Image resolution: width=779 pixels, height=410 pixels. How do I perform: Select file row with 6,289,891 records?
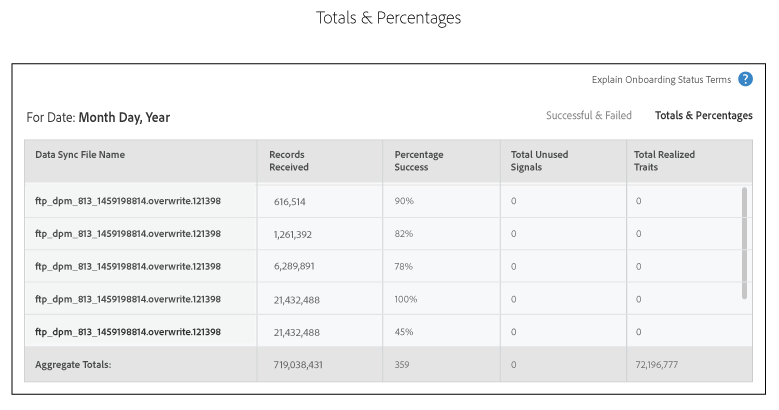128,266
